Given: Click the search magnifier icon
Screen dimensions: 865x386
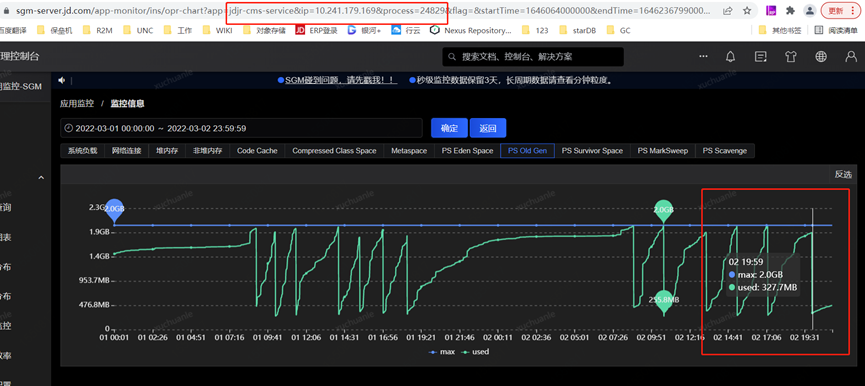Looking at the screenshot, I should (451, 57).
